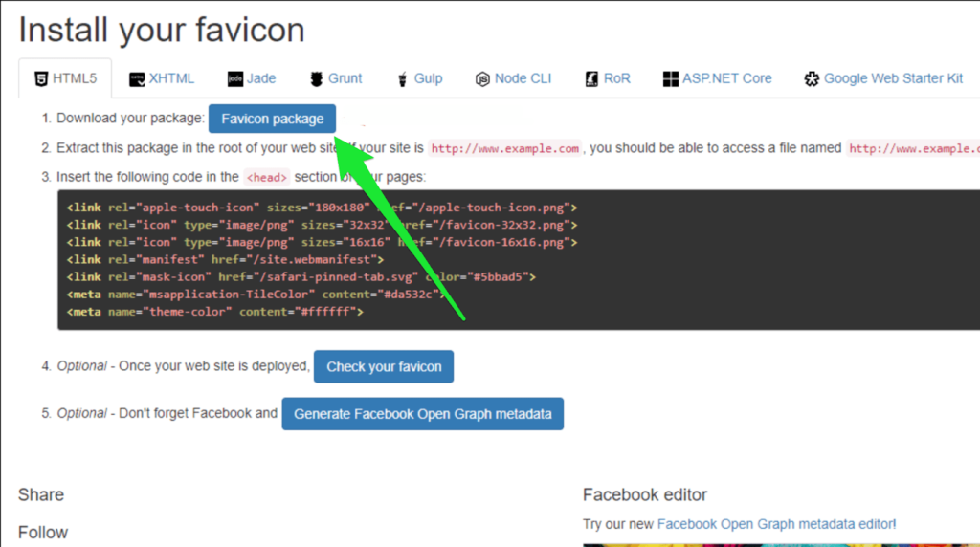Click the Jade logo icon
The image size is (980, 547).
click(x=235, y=78)
